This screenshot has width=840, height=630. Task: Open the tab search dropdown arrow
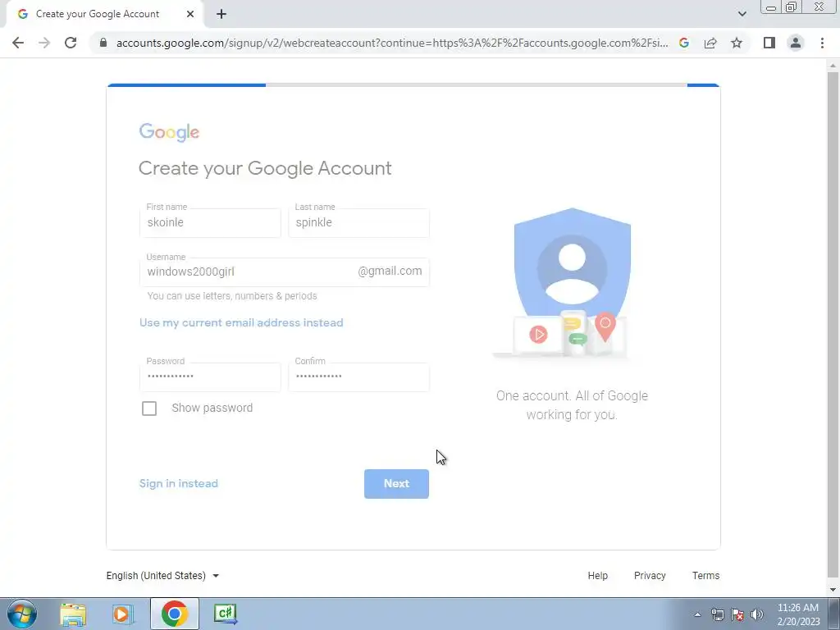point(742,14)
